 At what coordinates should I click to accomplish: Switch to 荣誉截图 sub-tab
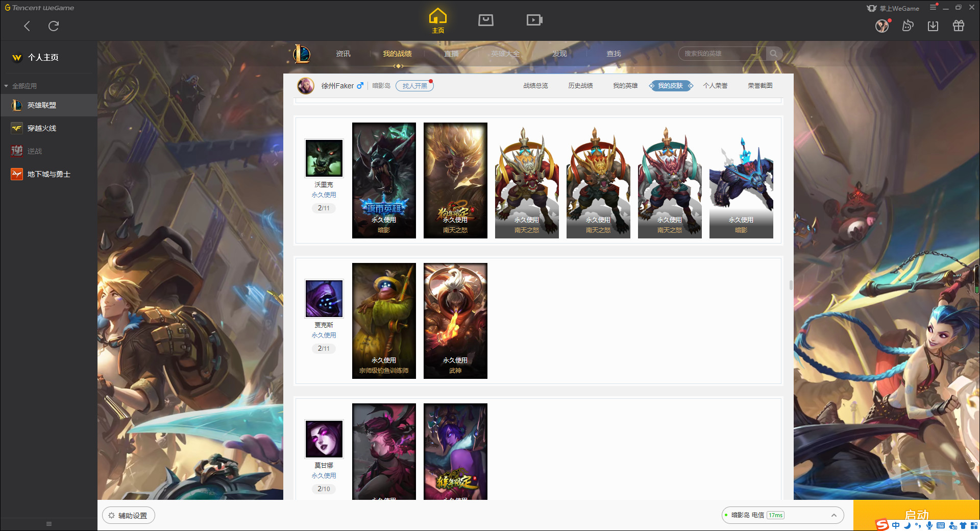(760, 86)
